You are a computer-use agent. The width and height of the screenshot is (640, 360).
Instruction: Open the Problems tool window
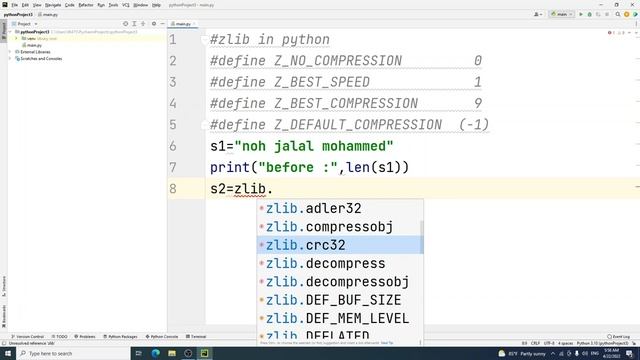pyautogui.click(x=85, y=336)
